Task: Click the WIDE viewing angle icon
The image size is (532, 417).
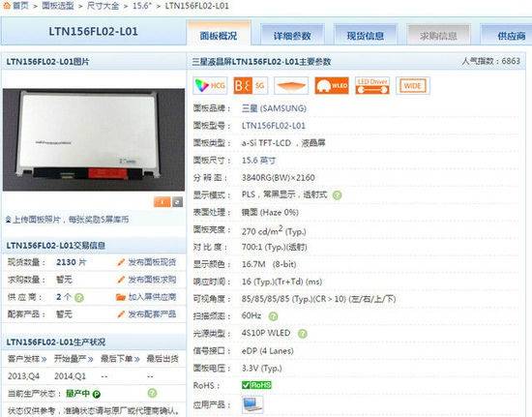Action: click(413, 85)
